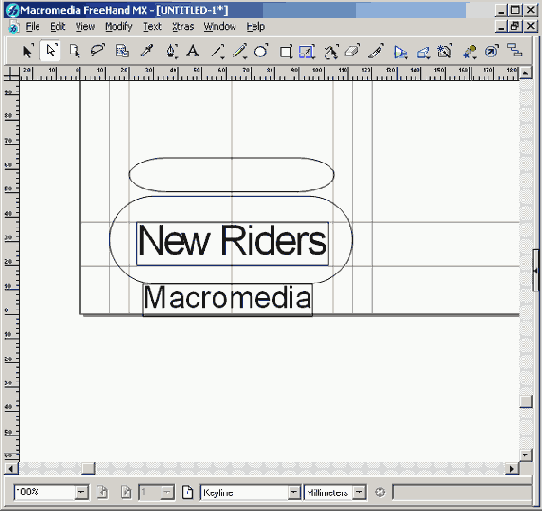Screen dimensions: 542x511
Task: Select the Pointer tool
Action: point(28,51)
